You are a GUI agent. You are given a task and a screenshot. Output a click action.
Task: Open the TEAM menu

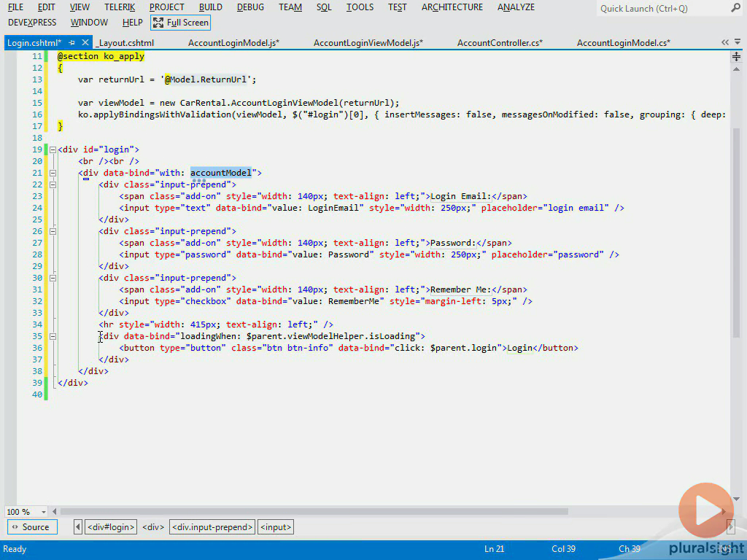tap(290, 7)
